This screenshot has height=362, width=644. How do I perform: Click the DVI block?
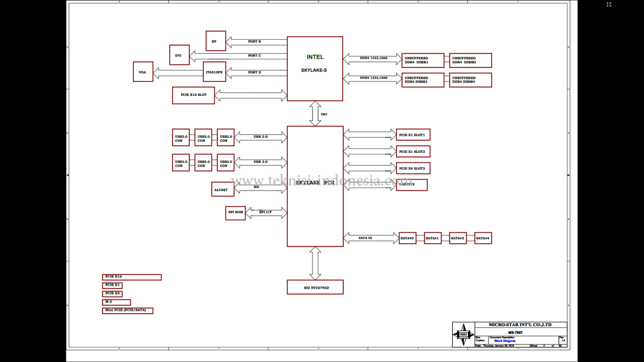click(x=180, y=55)
